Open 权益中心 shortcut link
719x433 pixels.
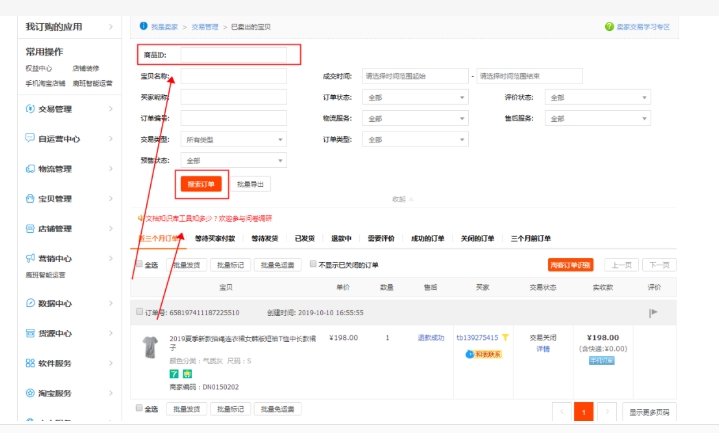pos(39,68)
